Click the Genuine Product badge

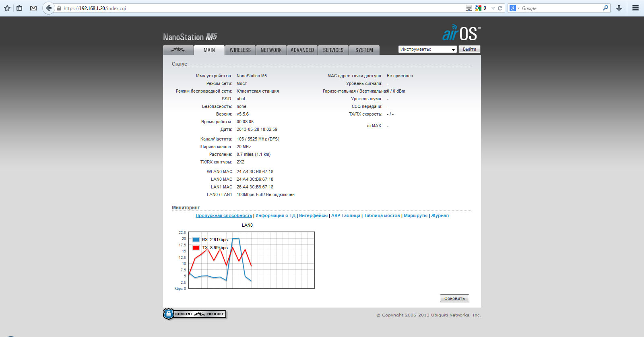(195, 314)
